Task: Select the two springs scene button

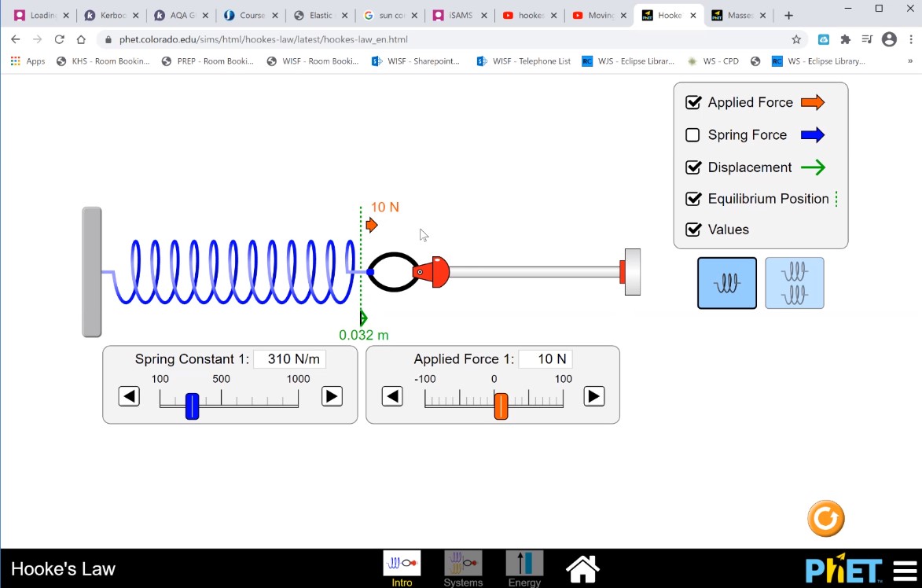Action: coord(795,283)
